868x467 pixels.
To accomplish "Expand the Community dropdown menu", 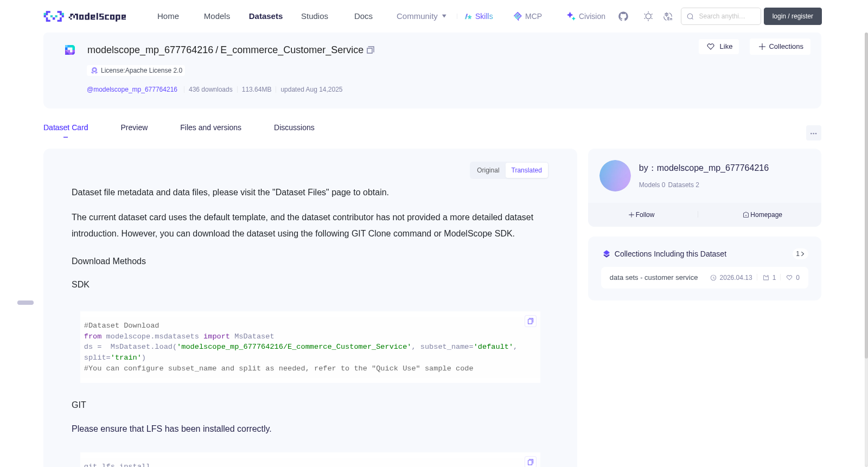I will pos(422,16).
